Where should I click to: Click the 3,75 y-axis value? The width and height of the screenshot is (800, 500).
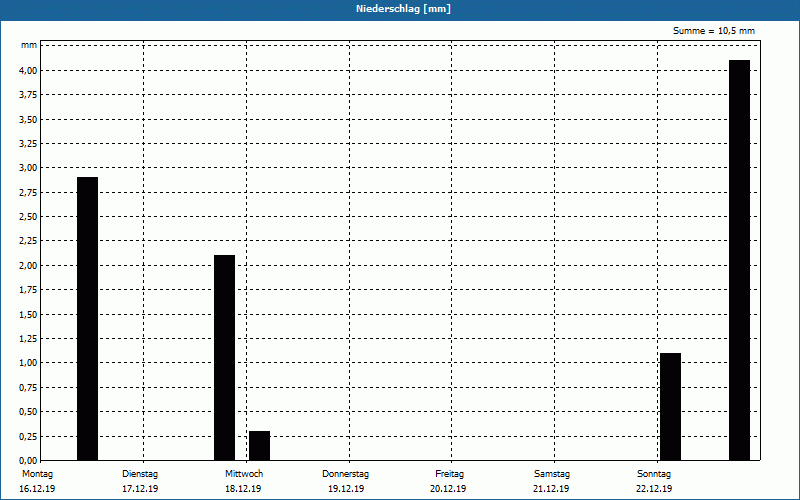28,95
